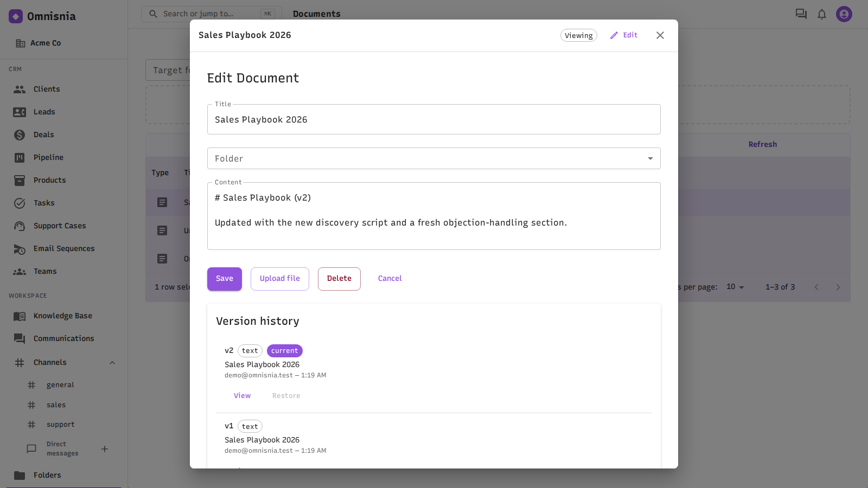Click Upload file button
Viewport: 868px width, 488px height.
(x=280, y=279)
